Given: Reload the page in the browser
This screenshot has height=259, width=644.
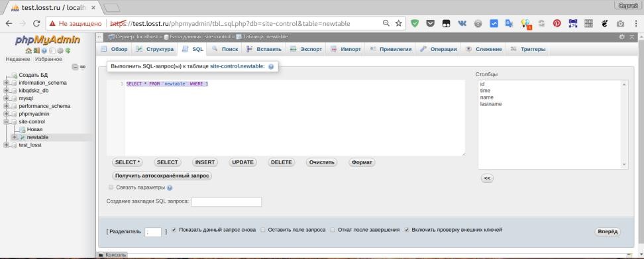Looking at the screenshot, I should click(36, 23).
